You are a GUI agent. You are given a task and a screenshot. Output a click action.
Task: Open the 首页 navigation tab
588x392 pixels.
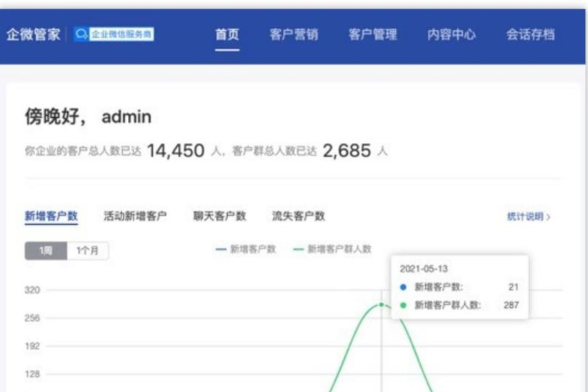[227, 34]
